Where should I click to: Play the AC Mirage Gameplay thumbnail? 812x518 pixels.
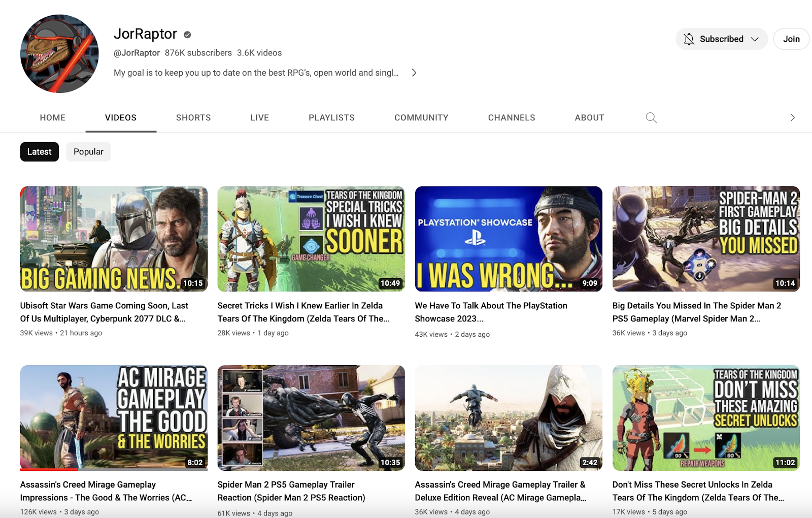(x=114, y=418)
